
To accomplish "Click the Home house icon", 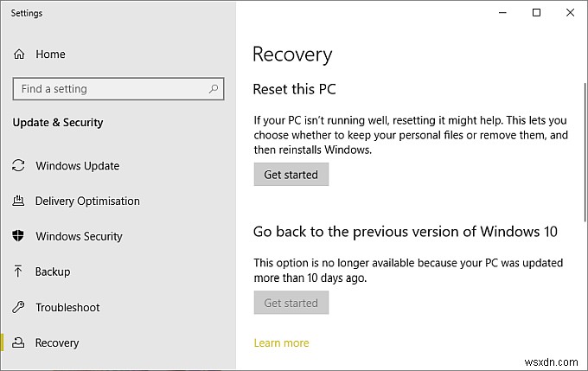I will (19, 54).
